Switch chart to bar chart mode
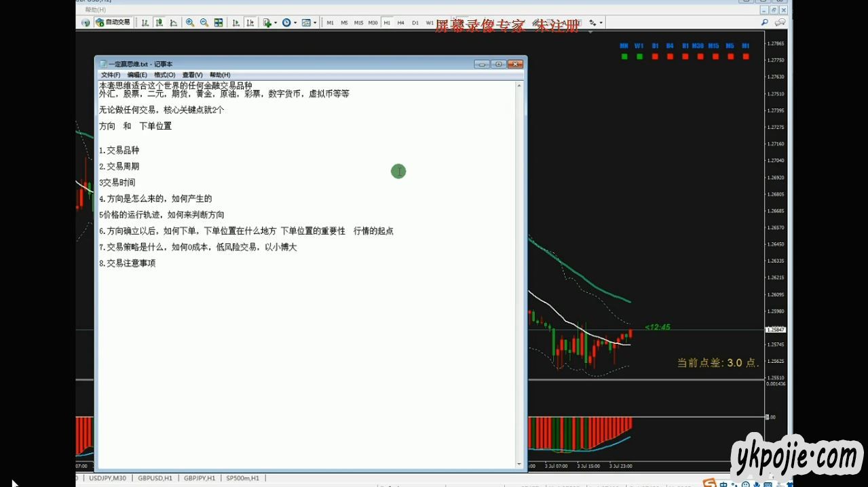Screen dimensions: 868x487 145,22
